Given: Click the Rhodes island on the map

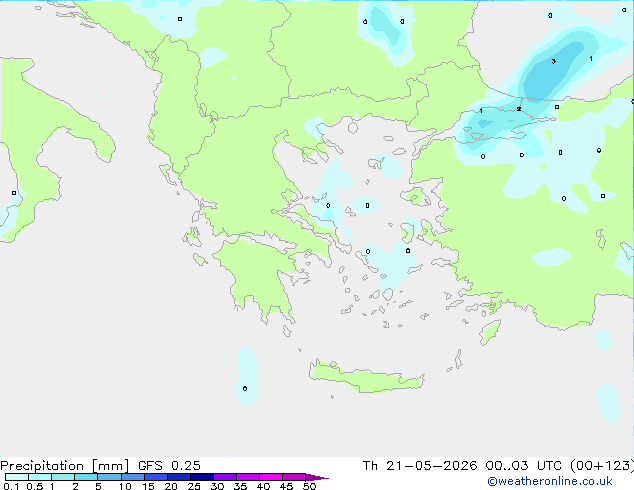Looking at the screenshot, I should point(490,332).
